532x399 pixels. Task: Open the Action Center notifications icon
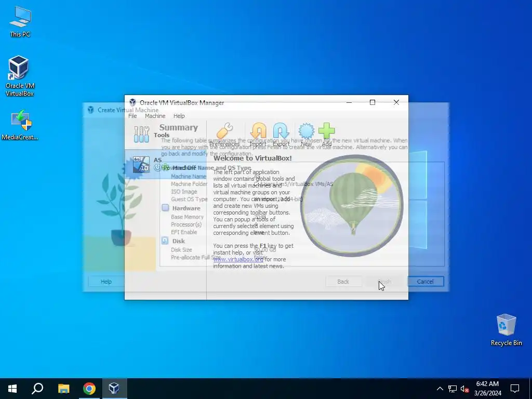tap(515, 389)
